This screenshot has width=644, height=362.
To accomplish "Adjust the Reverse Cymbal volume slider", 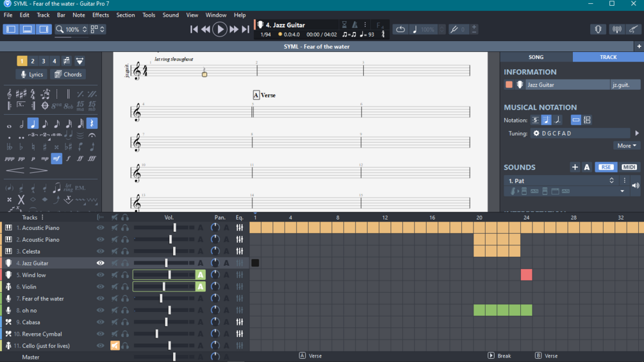I will [x=164, y=334].
